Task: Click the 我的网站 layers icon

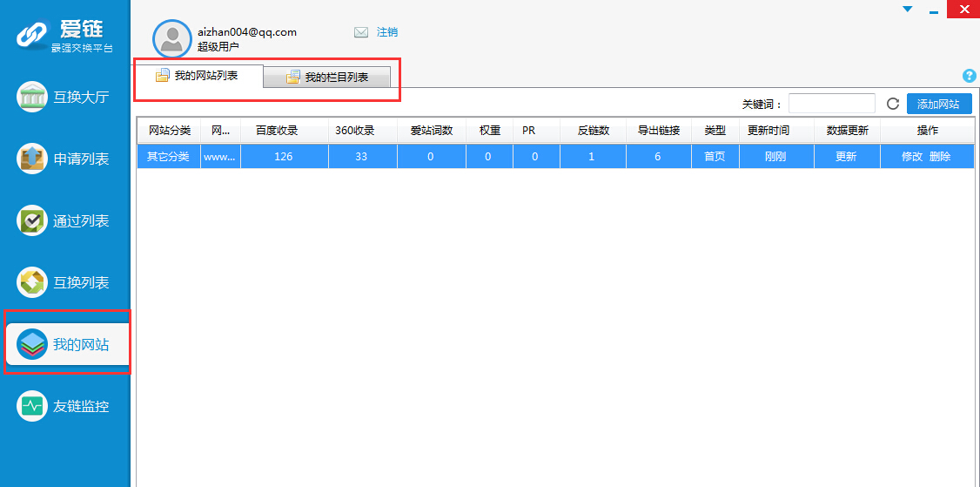Action: tap(31, 343)
